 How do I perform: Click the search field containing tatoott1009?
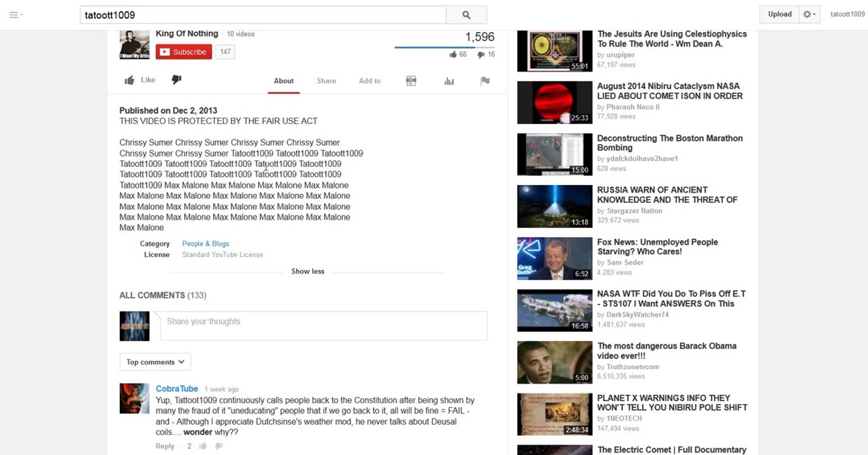point(263,15)
